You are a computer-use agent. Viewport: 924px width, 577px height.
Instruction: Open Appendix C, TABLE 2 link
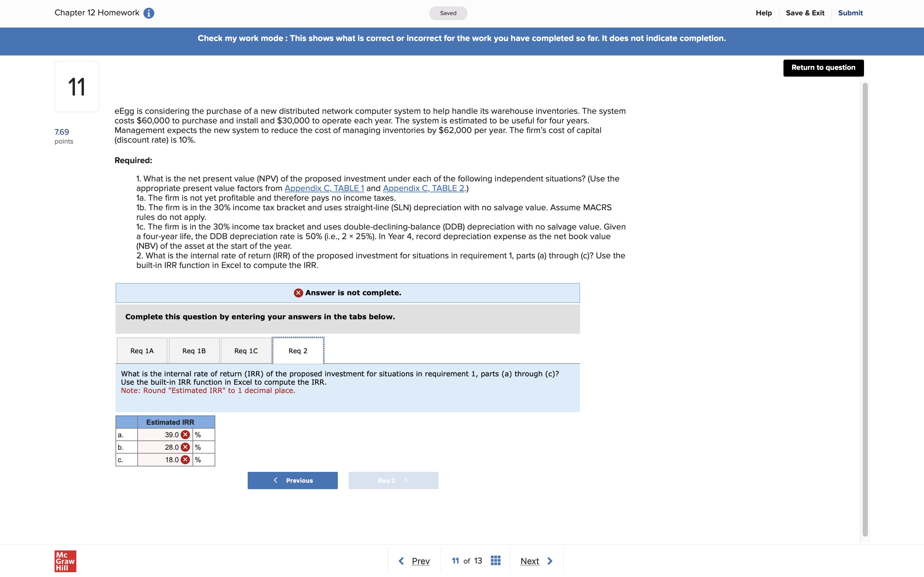click(x=423, y=188)
